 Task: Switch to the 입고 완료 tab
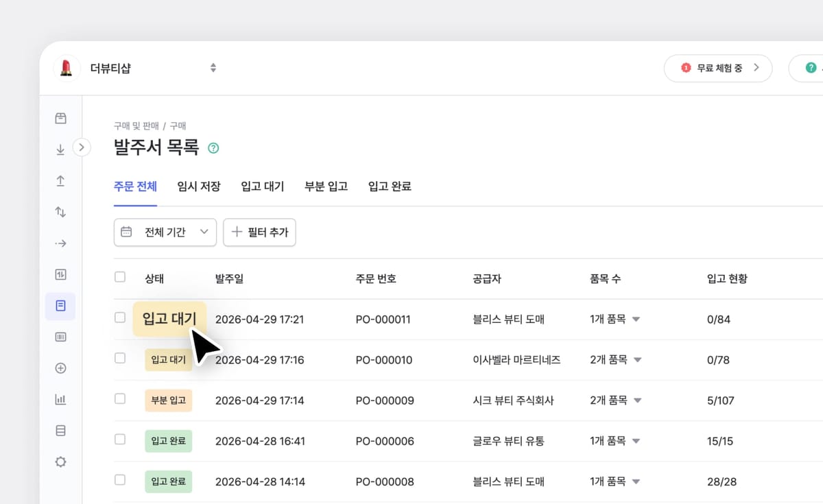click(388, 186)
